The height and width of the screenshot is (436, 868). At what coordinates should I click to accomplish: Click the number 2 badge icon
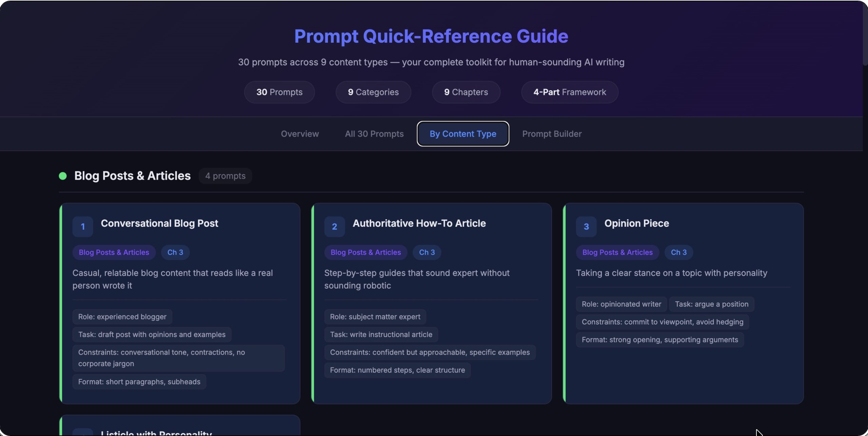pos(334,226)
